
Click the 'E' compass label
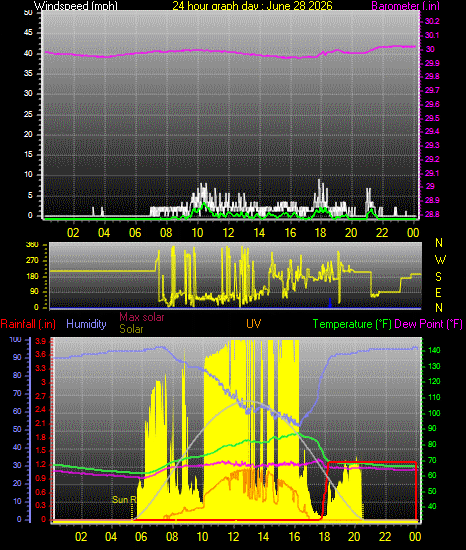pos(438,293)
